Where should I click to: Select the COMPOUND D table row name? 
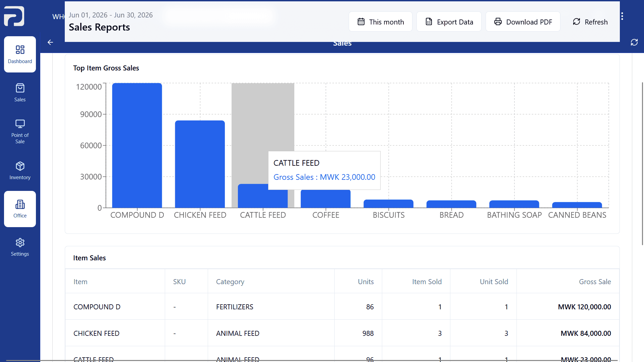pos(97,307)
